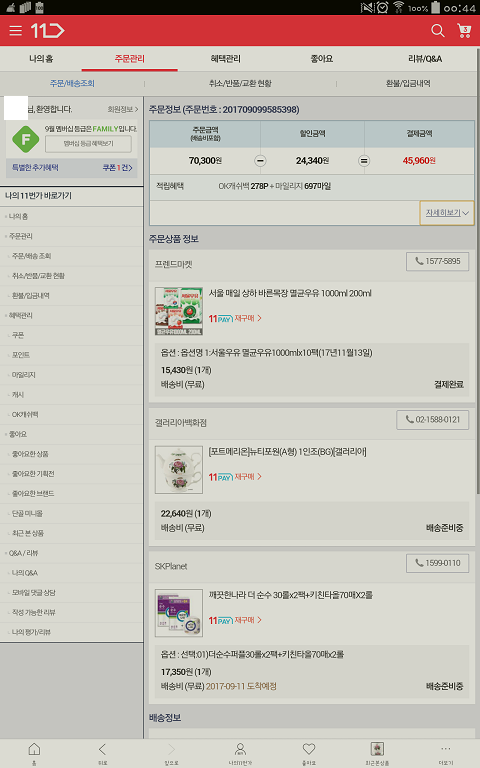Screen dimensions: 480x768
Task: Open the hamburger menu icon
Action: click(16, 30)
